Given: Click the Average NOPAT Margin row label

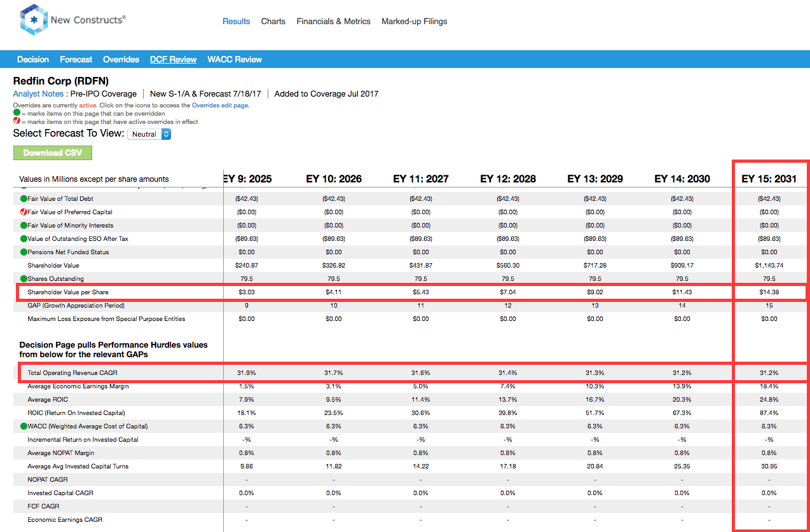Looking at the screenshot, I should pos(62,453).
